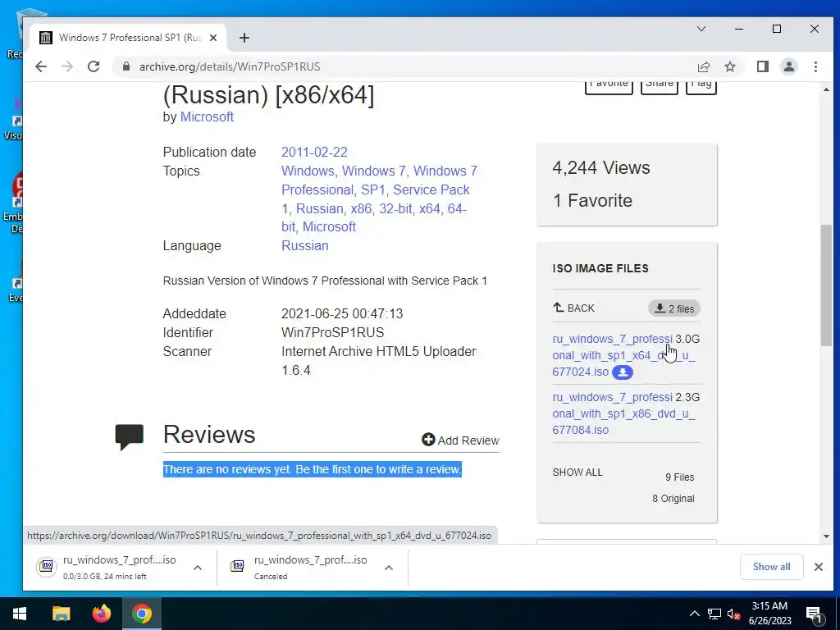The width and height of the screenshot is (840, 630).
Task: Click the Identifier value Win7ProSP1RUS
Action: (x=333, y=333)
